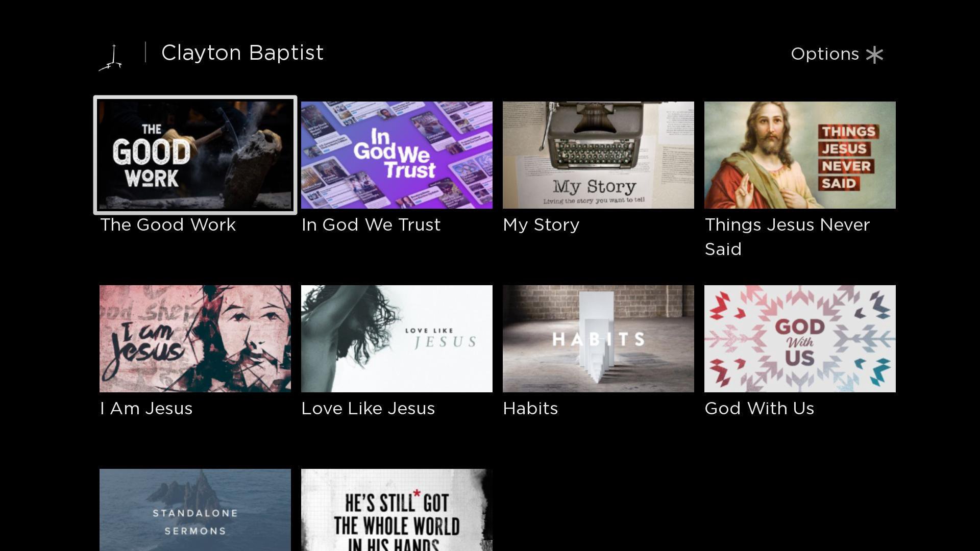Viewport: 980px width, 551px height.
Task: Select the Standalone Sermons thumbnail
Action: coord(195,510)
